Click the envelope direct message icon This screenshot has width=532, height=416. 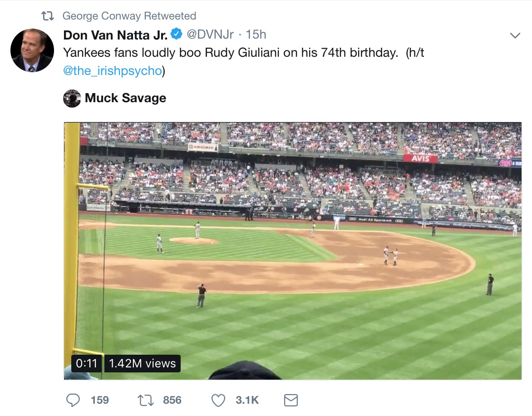click(x=291, y=401)
